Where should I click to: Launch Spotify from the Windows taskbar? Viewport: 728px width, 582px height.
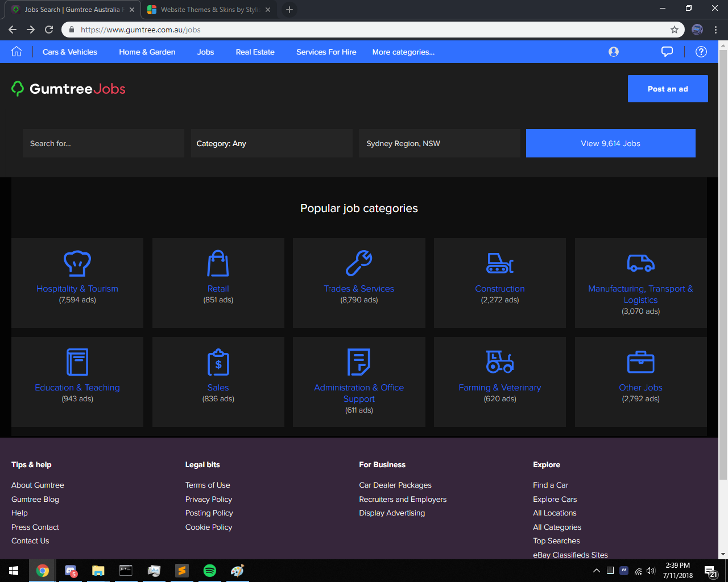[209, 571]
